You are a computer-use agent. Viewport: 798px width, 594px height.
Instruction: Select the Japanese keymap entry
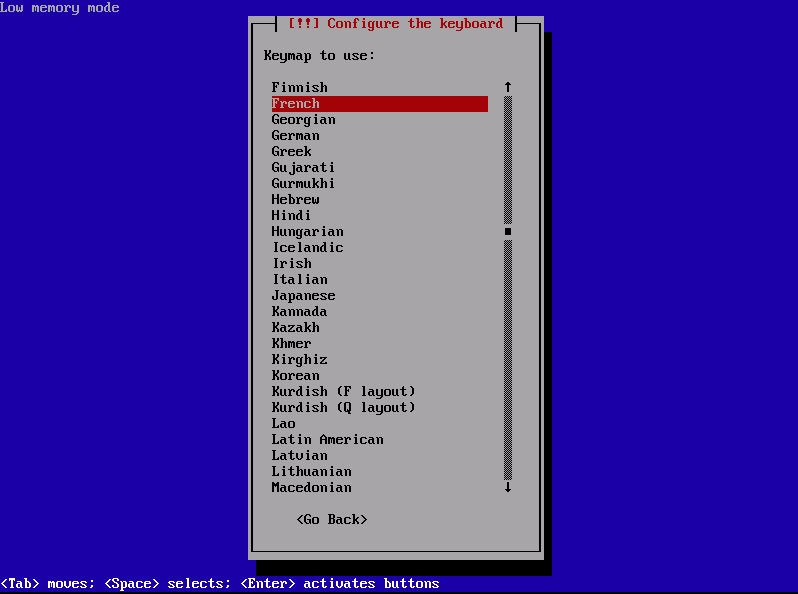380,295
